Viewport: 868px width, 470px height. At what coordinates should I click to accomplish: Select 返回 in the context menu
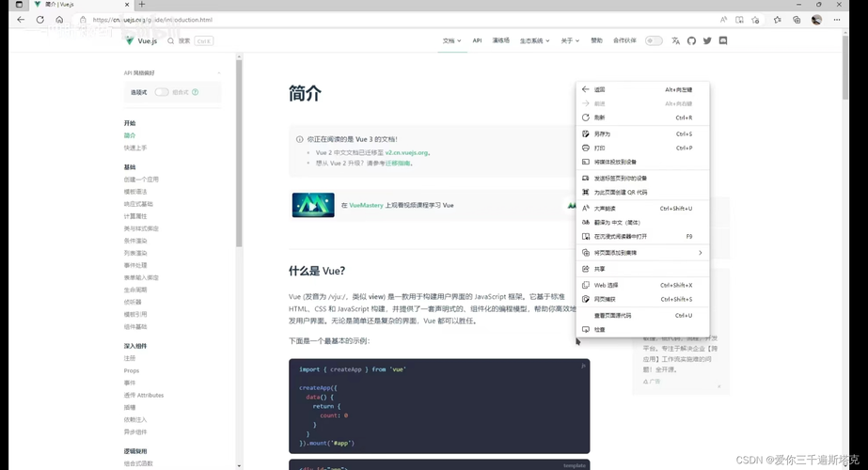[x=642, y=89]
